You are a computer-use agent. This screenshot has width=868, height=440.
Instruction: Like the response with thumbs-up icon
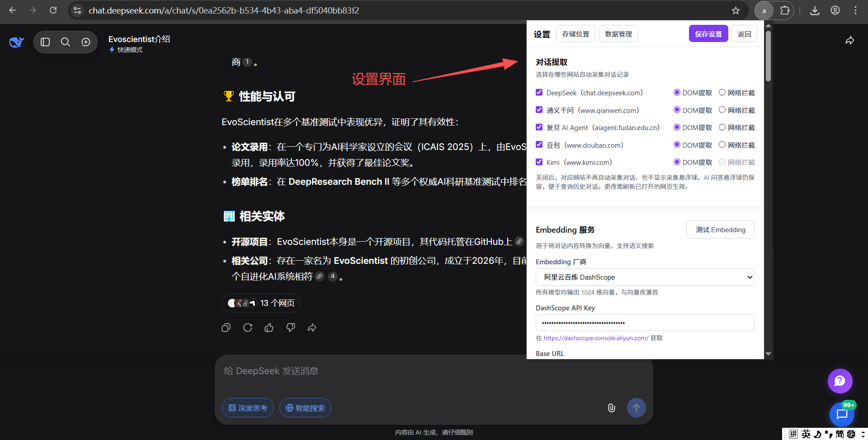(x=269, y=328)
